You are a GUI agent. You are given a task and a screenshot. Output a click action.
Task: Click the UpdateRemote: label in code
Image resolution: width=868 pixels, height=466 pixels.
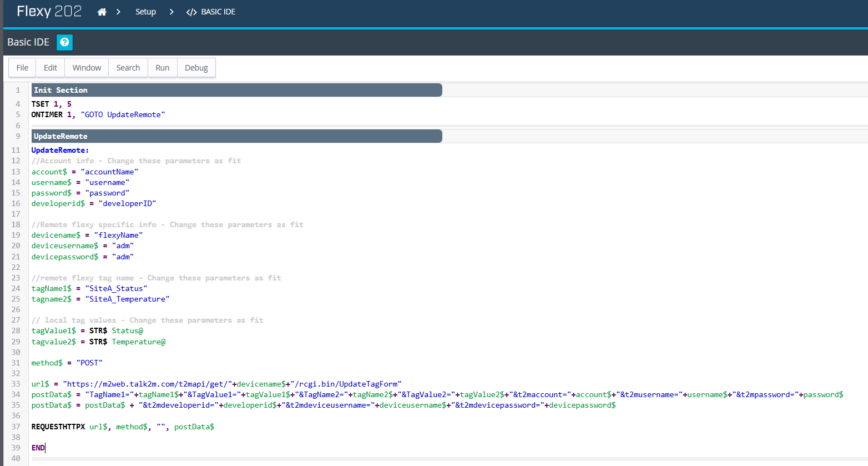tap(60, 150)
